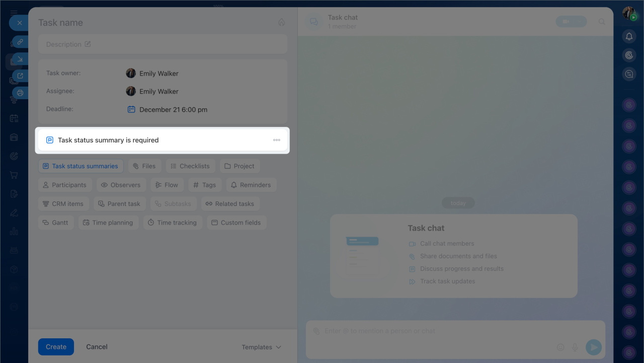644x363 pixels.
Task: Enable the Time tracking chip
Action: (x=173, y=223)
